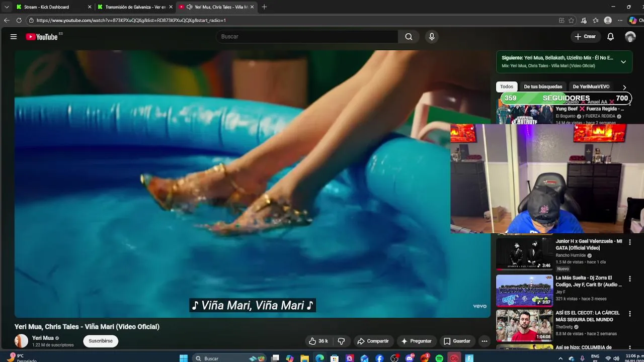Screen dimensions: 644x362
Task: Mute the Yeri Mua tab audio icon
Action: tap(189, 7)
